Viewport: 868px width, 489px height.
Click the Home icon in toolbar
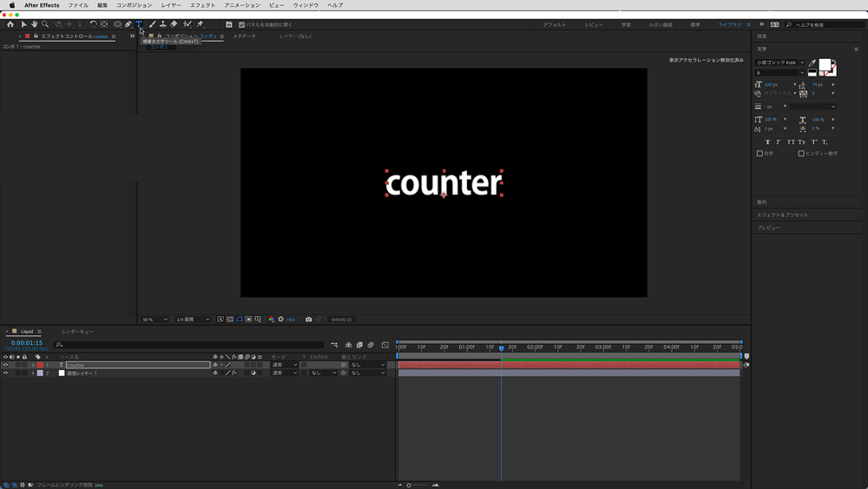tap(10, 24)
